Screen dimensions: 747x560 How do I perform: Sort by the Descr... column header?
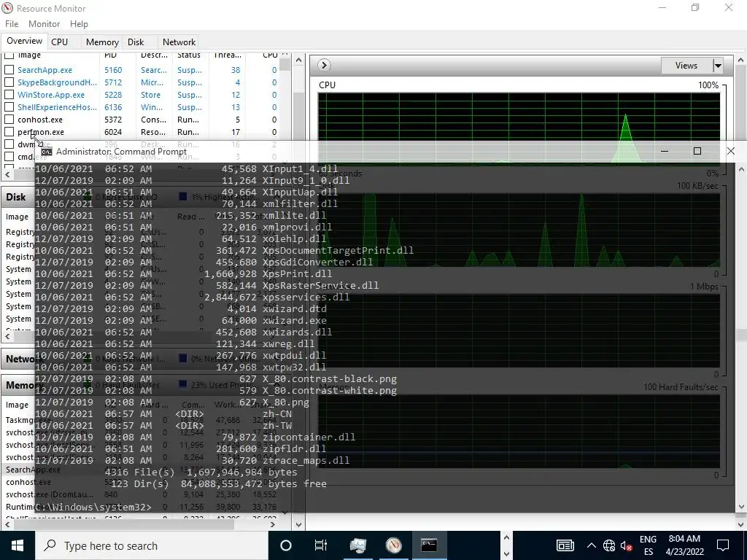point(154,55)
